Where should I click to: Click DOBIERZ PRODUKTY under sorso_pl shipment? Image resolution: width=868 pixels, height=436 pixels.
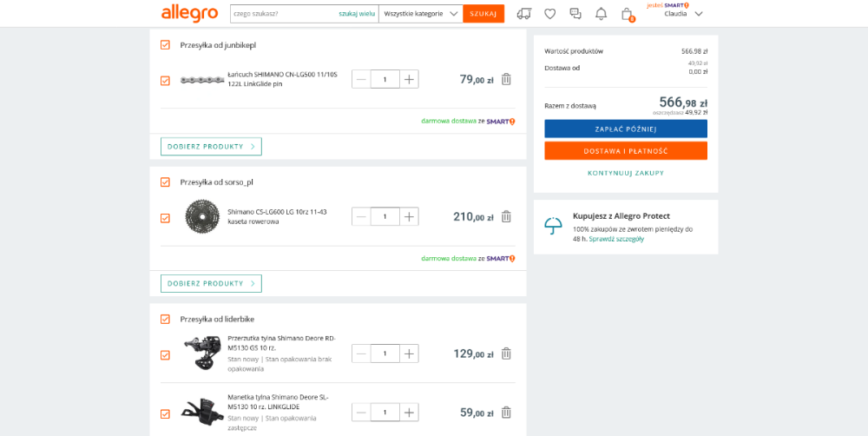(211, 283)
